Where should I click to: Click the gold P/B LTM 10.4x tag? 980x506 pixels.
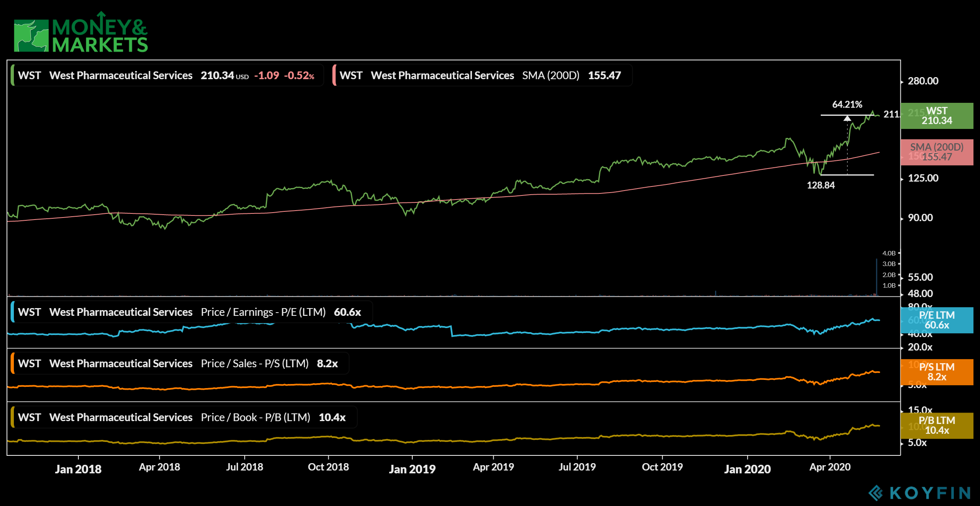937,426
